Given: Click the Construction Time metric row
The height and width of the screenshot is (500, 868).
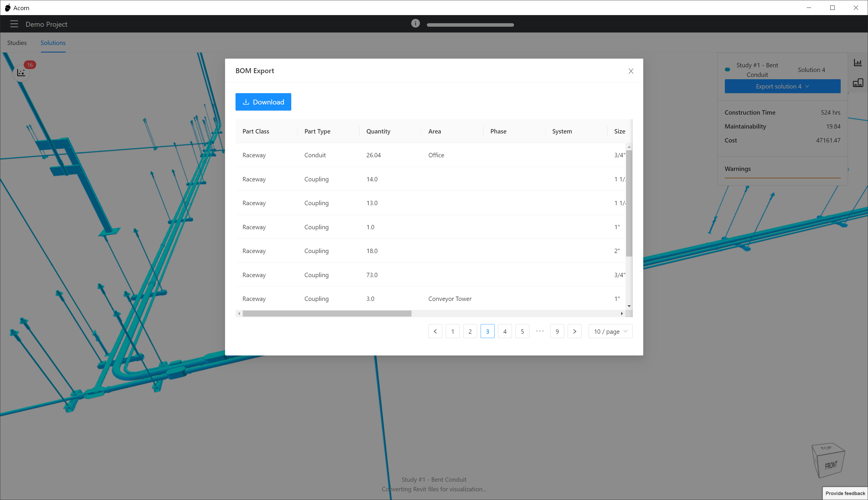Looking at the screenshot, I should tap(782, 112).
